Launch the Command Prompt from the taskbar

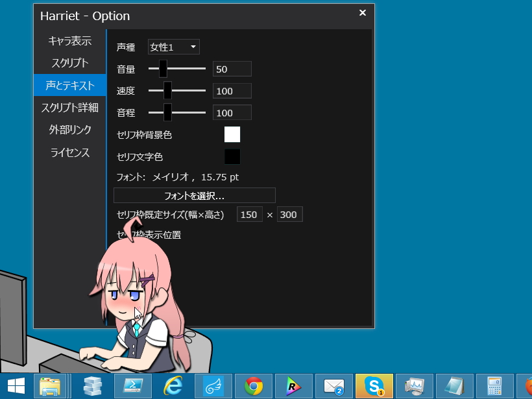click(x=133, y=386)
